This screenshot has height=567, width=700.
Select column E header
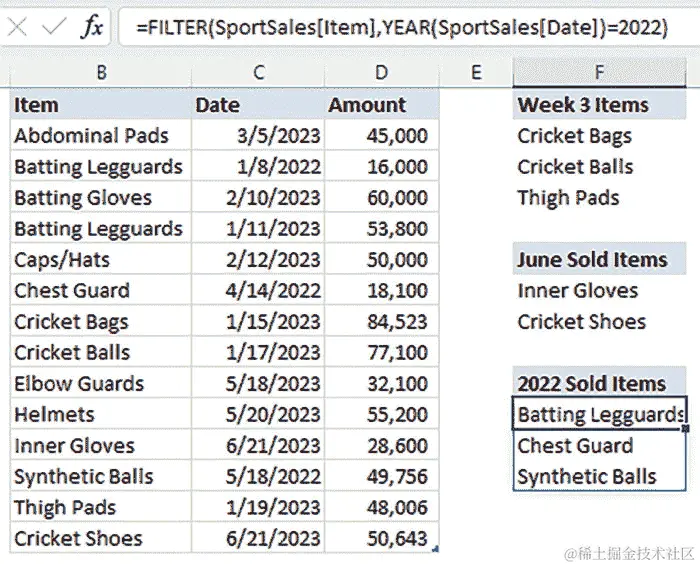(x=476, y=72)
